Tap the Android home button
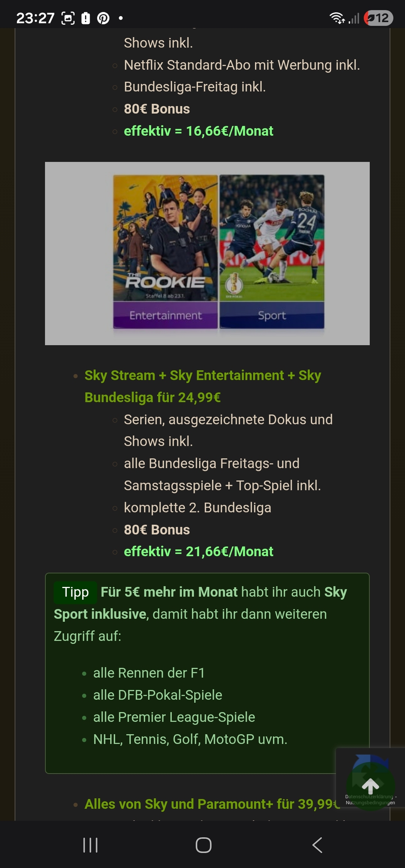 coord(204,845)
